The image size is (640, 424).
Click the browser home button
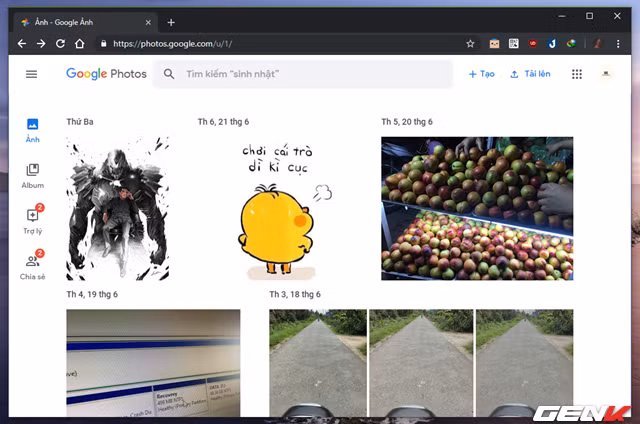[x=80, y=44]
